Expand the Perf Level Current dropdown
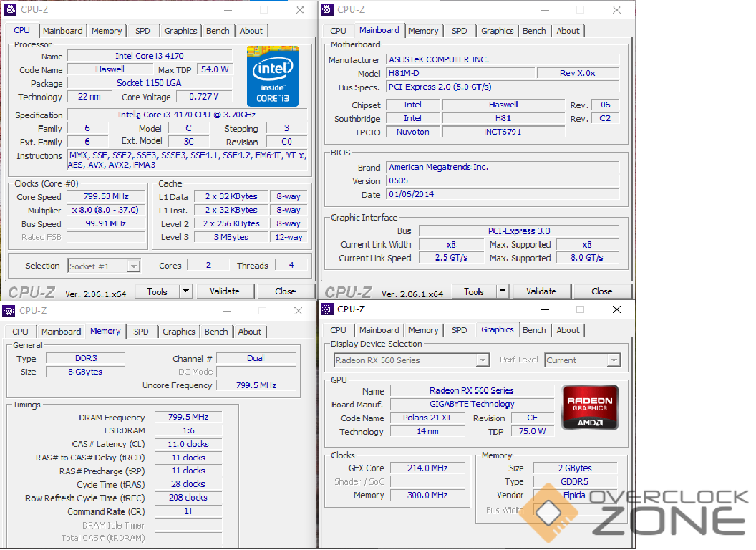Image resolution: width=756 pixels, height=550 pixels. [614, 360]
